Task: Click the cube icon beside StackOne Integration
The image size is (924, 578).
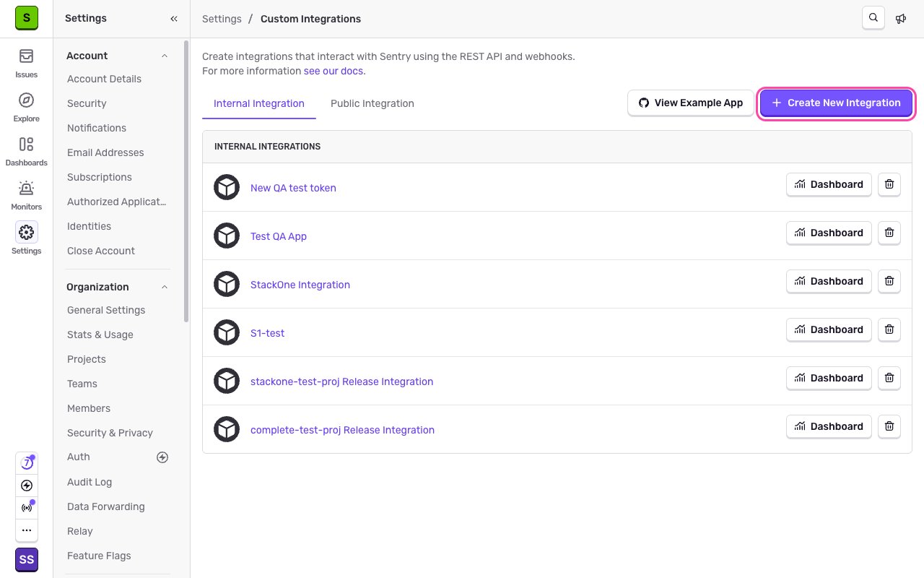Action: click(227, 284)
